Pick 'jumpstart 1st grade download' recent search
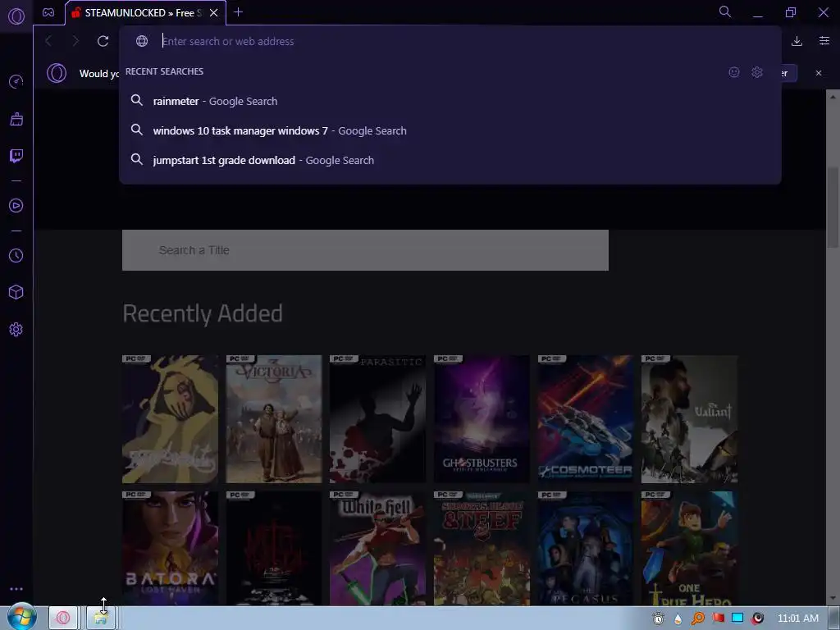The width and height of the screenshot is (840, 630). 450,160
